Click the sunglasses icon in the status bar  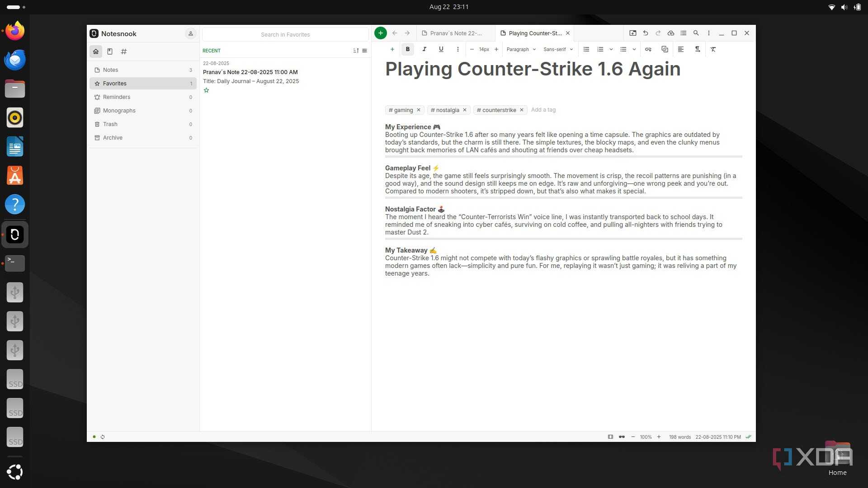622,437
